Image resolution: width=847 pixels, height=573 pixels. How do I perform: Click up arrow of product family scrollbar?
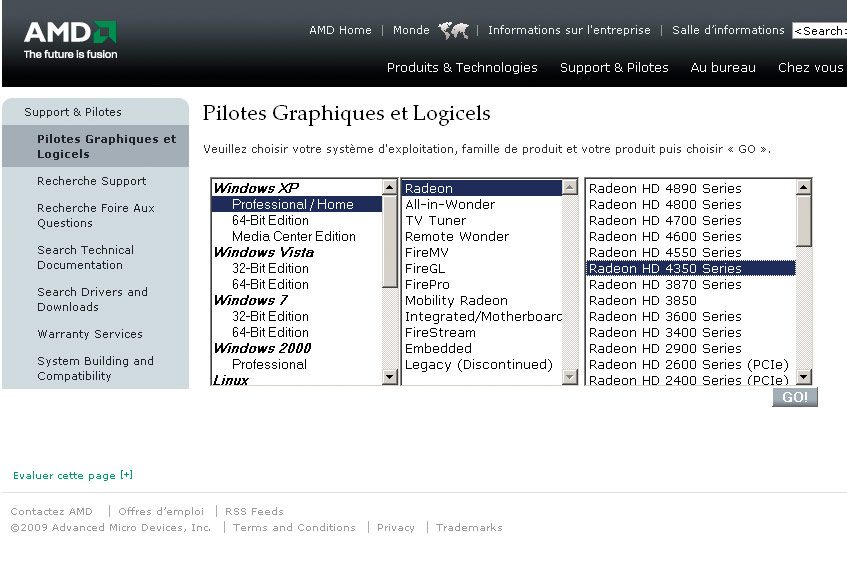click(569, 187)
